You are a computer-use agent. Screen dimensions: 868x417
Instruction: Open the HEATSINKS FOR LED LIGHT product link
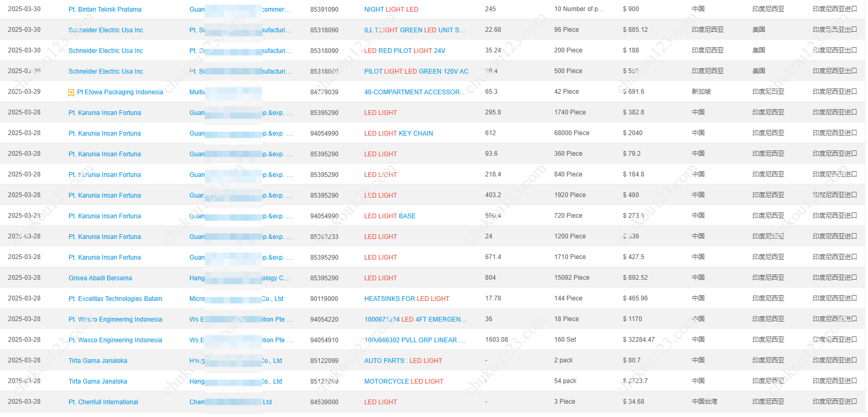click(407, 299)
